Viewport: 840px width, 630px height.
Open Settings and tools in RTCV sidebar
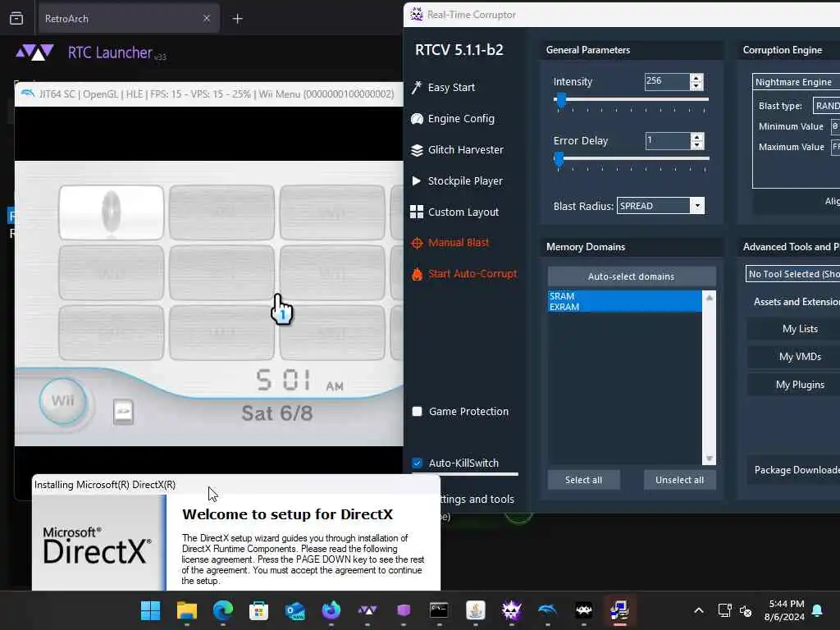[x=477, y=500]
